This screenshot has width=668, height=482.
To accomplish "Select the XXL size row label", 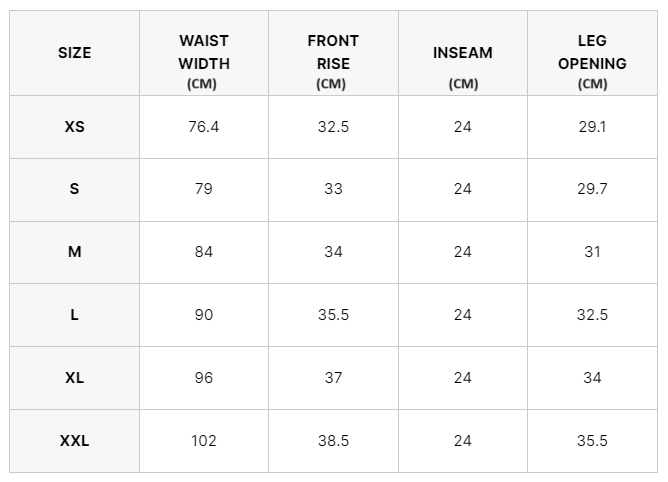I will [x=74, y=441].
